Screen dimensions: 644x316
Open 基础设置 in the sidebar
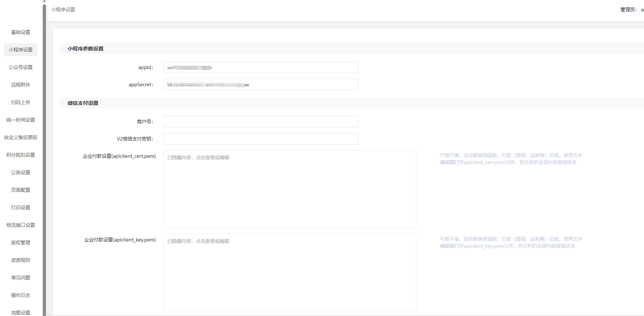tap(20, 32)
